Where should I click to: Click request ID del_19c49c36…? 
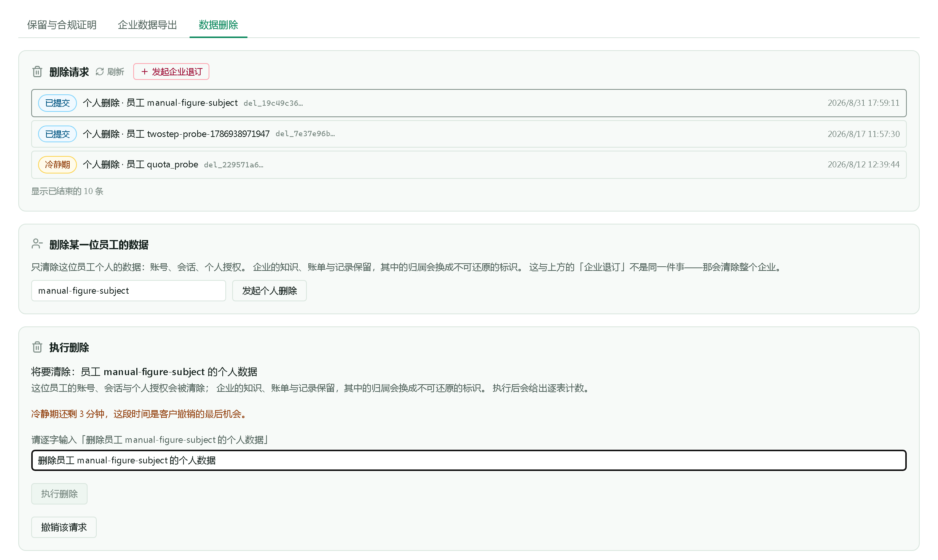pyautogui.click(x=273, y=103)
